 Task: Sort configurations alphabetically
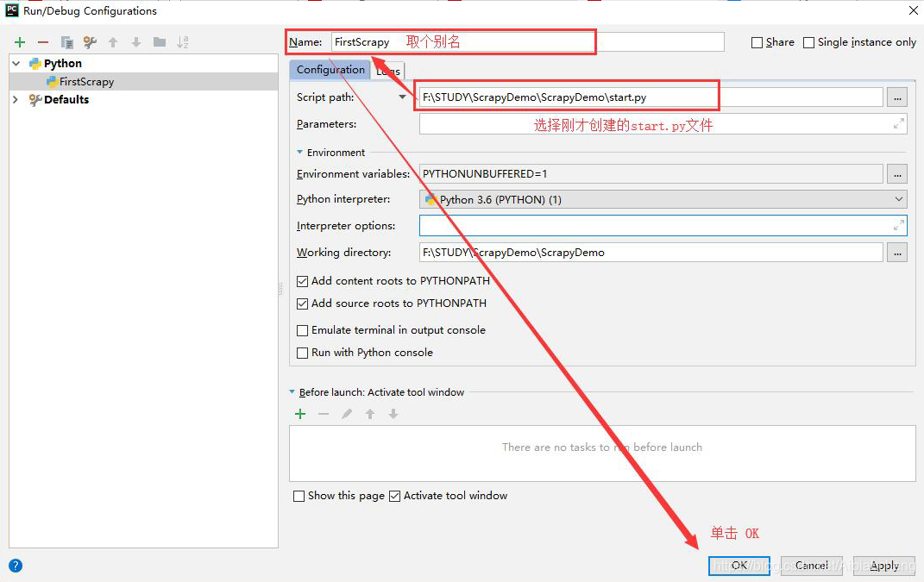click(x=184, y=41)
